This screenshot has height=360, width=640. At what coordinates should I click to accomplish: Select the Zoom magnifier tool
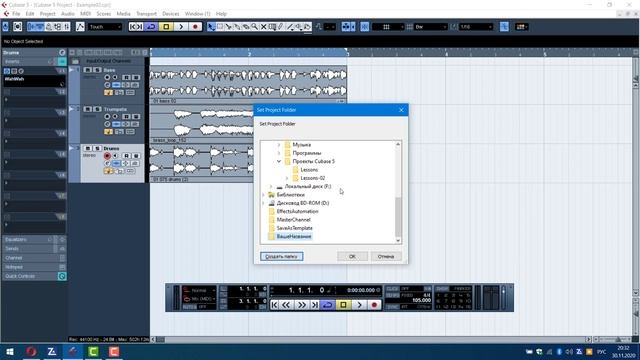click(x=255, y=27)
